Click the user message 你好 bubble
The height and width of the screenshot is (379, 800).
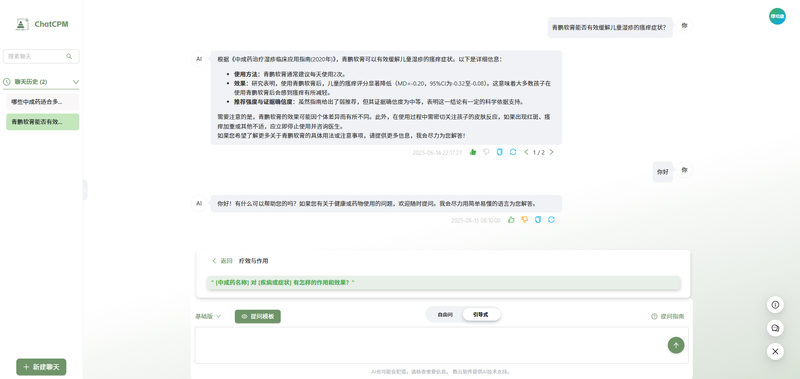(662, 172)
